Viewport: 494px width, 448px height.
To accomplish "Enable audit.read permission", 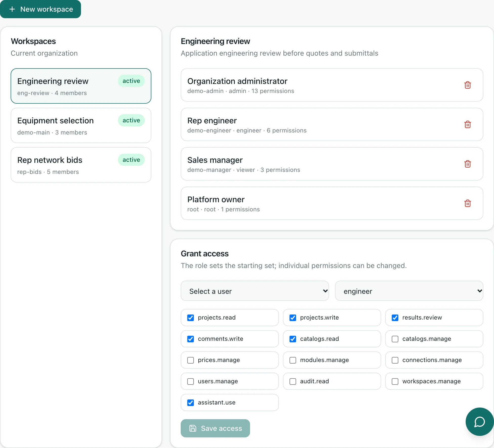I will [293, 381].
